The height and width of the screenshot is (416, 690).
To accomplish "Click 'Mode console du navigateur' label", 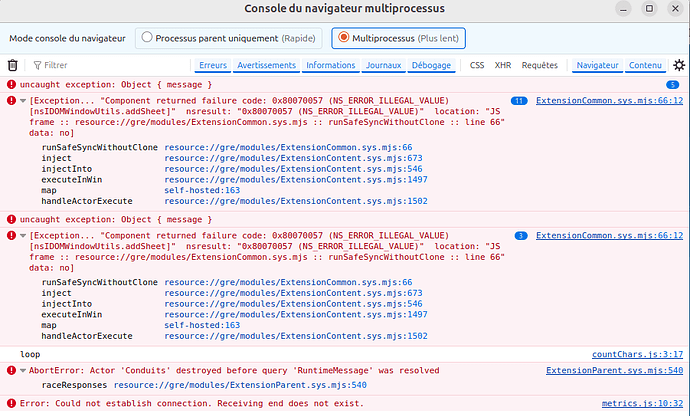I will pyautogui.click(x=67, y=38).
